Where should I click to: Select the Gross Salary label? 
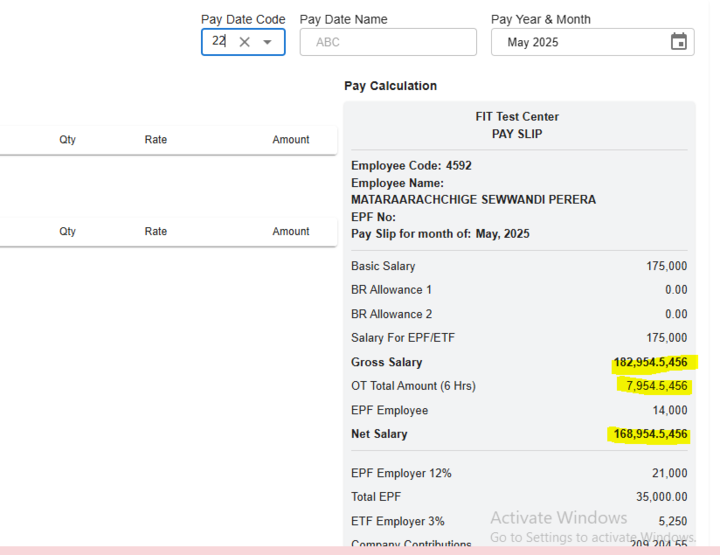coord(387,362)
